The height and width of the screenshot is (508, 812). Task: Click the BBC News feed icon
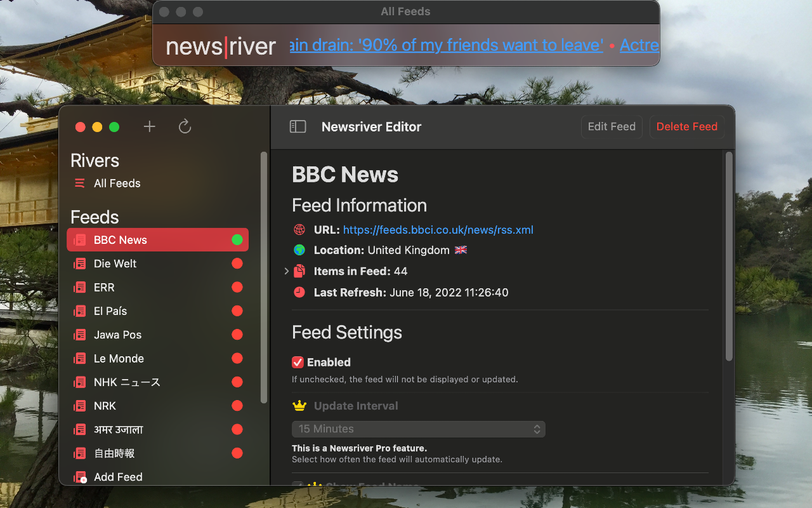80,240
